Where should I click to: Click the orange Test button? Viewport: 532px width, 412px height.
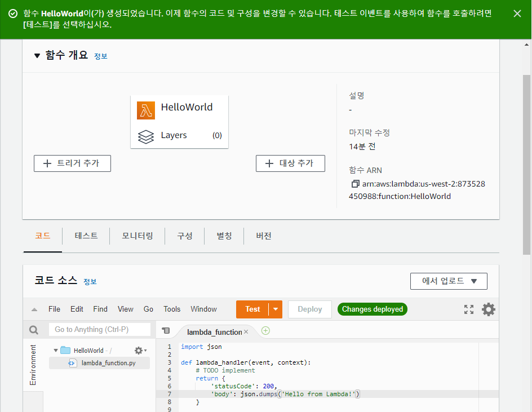point(252,309)
